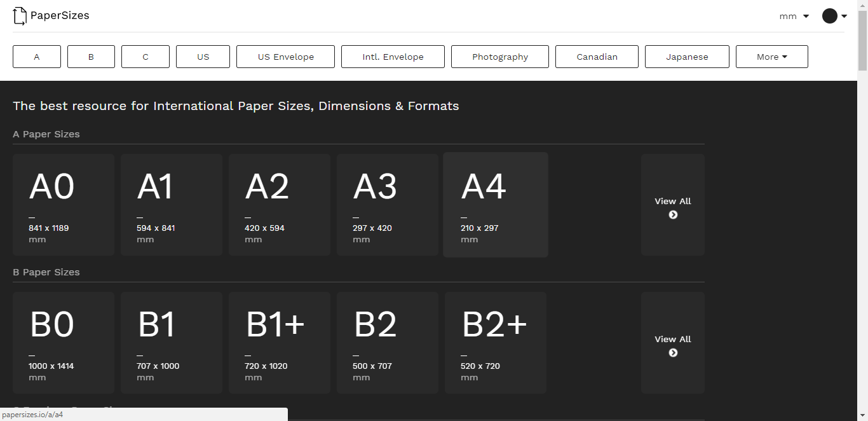Choose the Intl. Envelope category

tap(393, 57)
